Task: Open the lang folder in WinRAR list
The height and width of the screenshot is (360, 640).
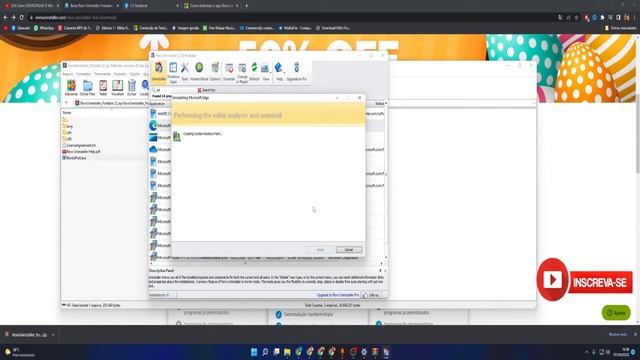Action: [x=67, y=127]
